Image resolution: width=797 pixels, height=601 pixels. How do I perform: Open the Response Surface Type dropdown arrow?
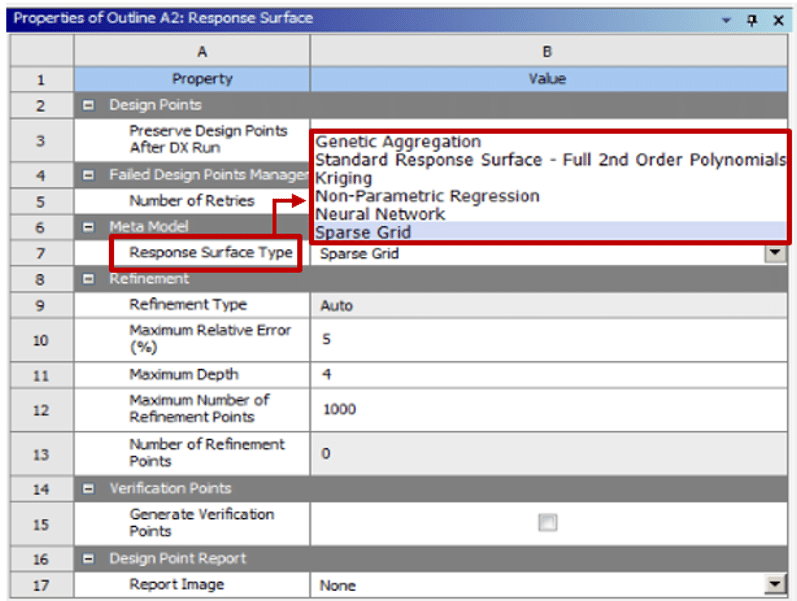pyautogui.click(x=775, y=254)
